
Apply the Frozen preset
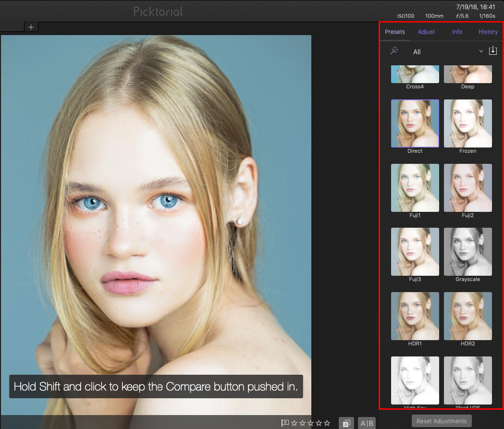click(x=467, y=123)
